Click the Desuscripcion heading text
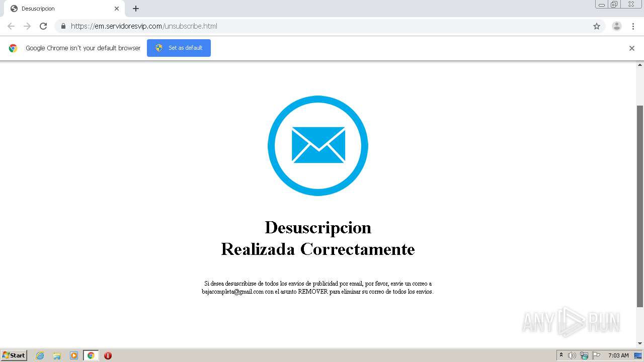The width and height of the screenshot is (644, 362). click(x=318, y=228)
